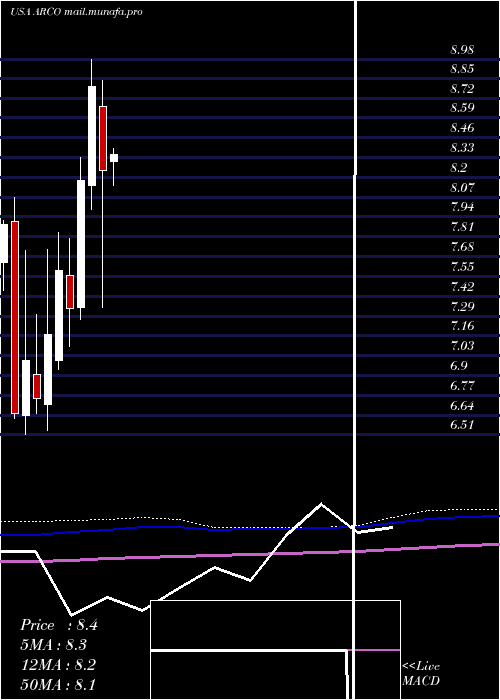Click the '12MA : 8.2' readout
Viewport: 500px width, 700px height.
pyautogui.click(x=58, y=665)
